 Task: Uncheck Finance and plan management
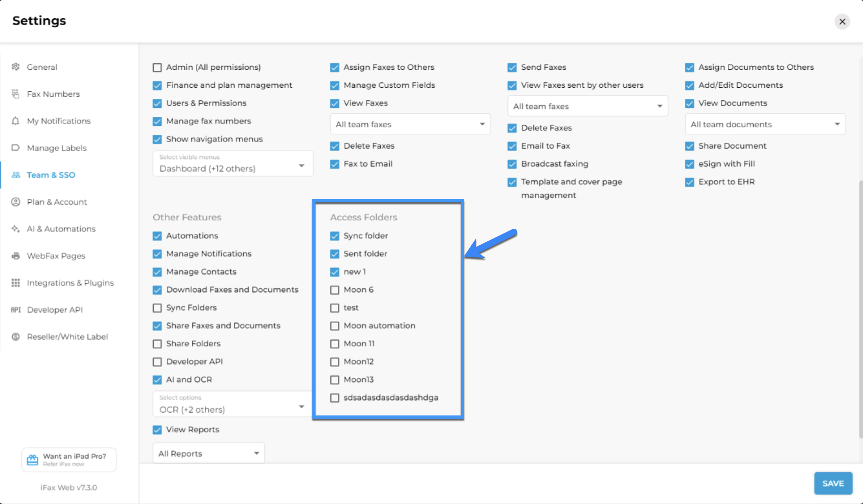click(x=157, y=85)
